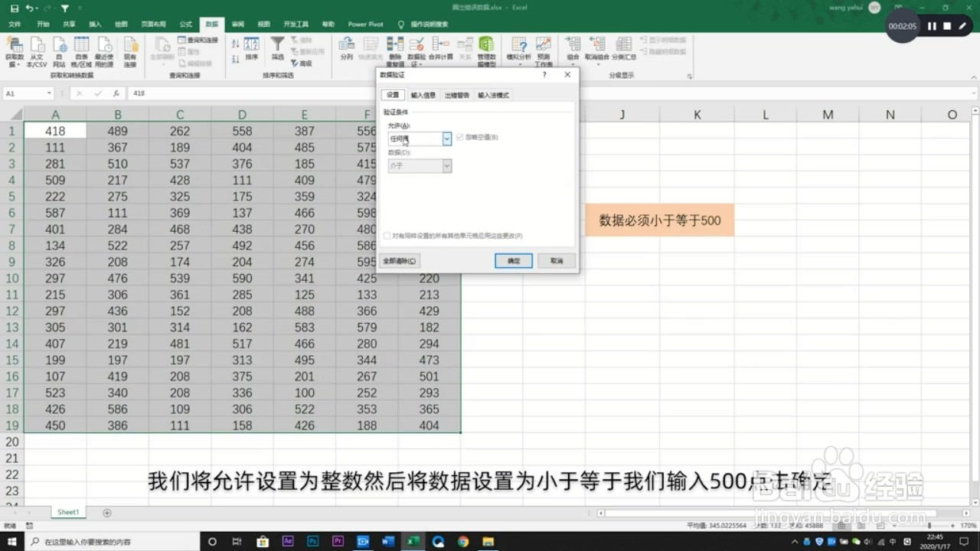Click 合并计算 (Consolidate) icon
980x551 pixels.
440,47
